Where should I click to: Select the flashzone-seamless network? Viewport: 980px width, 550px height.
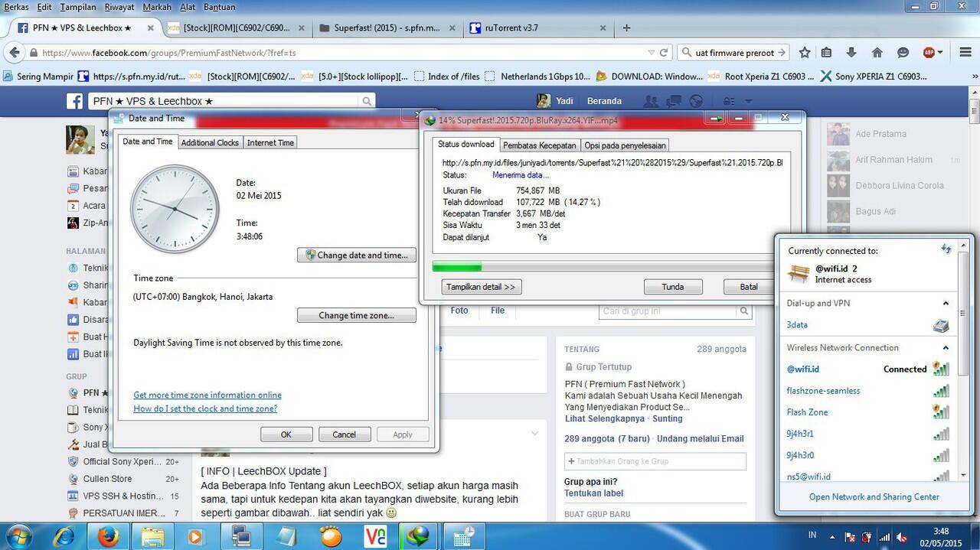click(x=823, y=391)
